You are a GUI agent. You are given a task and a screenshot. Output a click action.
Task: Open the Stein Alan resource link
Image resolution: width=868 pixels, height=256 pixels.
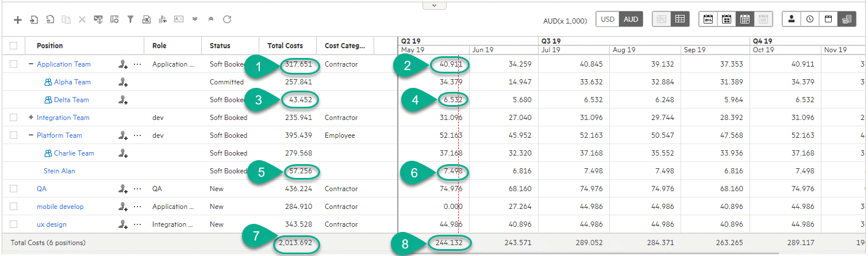point(59,171)
